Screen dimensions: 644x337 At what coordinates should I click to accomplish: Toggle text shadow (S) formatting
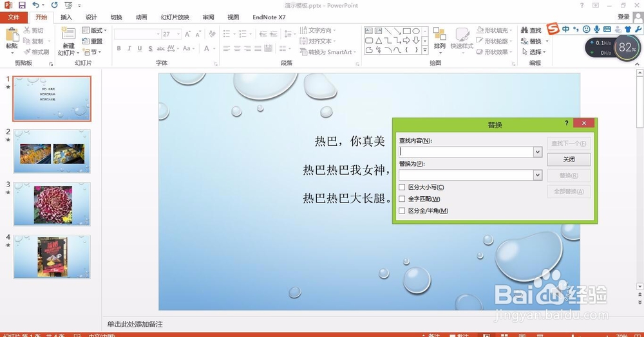pyautogui.click(x=150, y=48)
